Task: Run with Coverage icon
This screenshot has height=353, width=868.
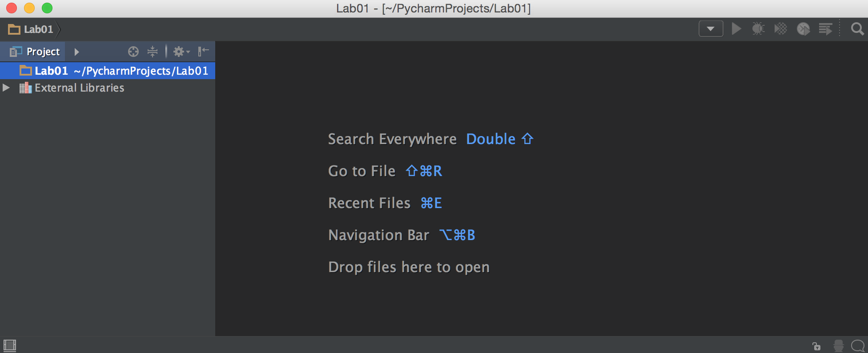Action: (x=780, y=29)
